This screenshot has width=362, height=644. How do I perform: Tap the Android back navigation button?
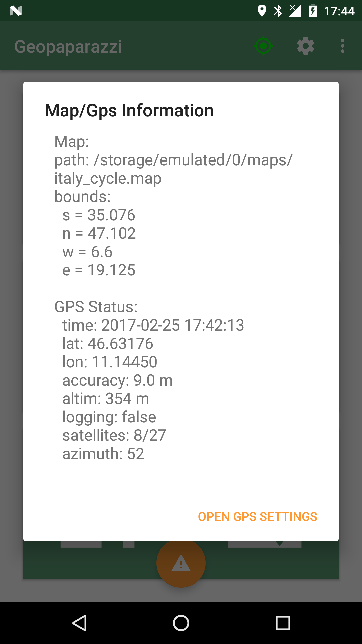[x=80, y=623]
